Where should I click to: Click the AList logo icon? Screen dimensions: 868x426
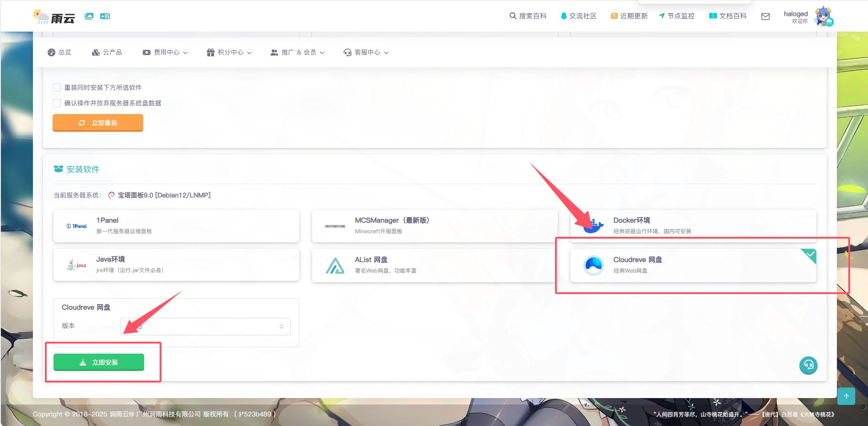335,265
